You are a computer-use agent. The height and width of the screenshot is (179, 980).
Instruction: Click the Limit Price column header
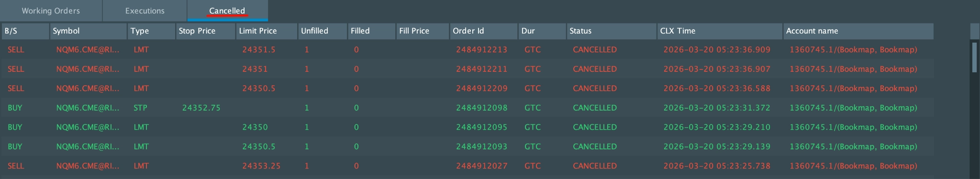click(x=267, y=31)
